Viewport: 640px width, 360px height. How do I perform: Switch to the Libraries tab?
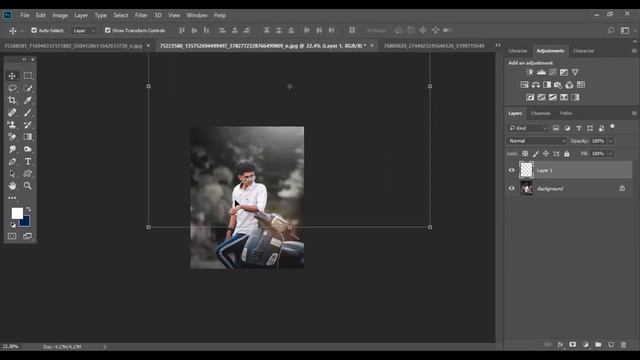click(x=518, y=51)
